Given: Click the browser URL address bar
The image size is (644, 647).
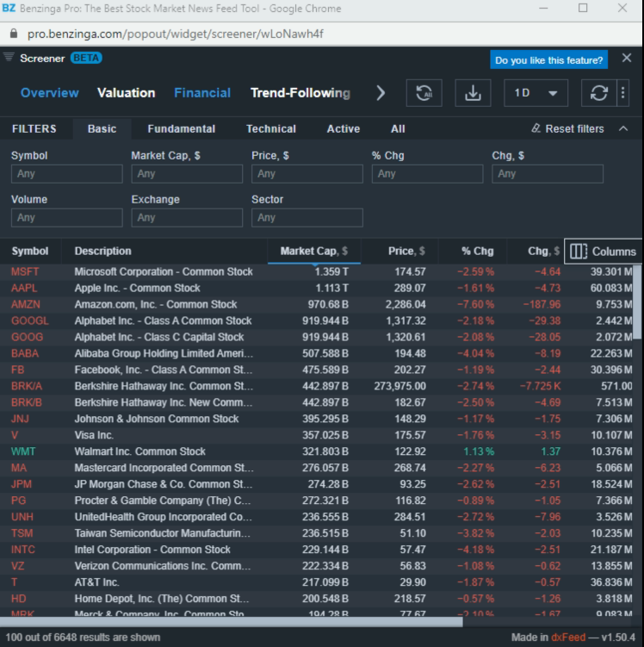Looking at the screenshot, I should pos(176,34).
